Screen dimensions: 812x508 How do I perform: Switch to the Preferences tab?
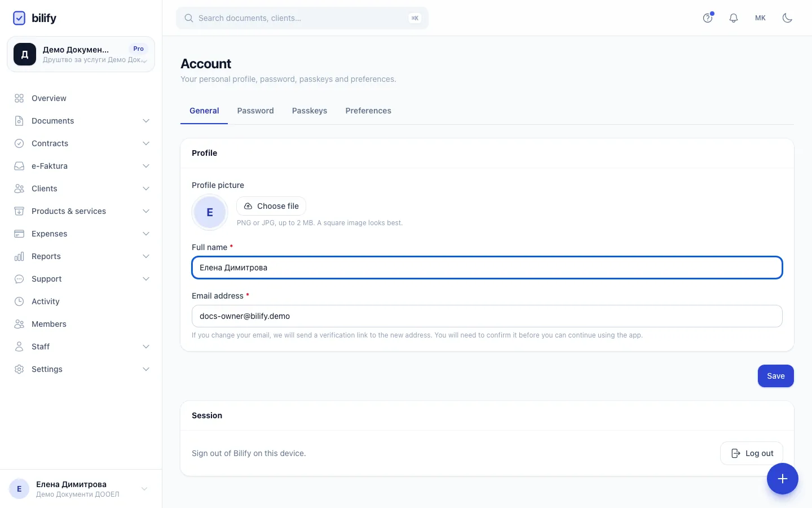click(x=368, y=111)
